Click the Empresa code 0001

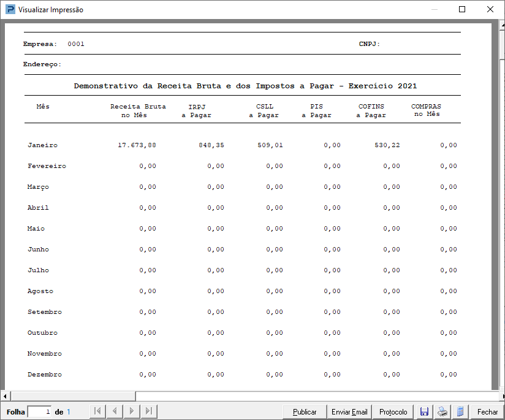point(76,44)
